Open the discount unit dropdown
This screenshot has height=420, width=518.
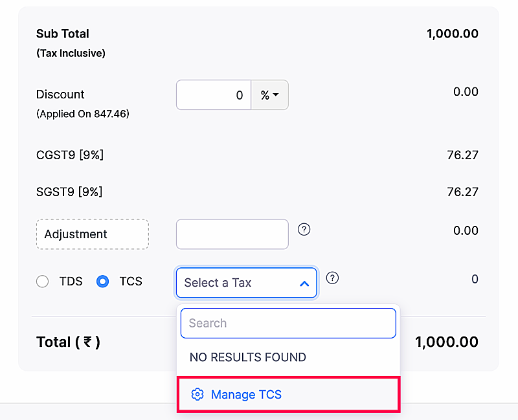point(269,94)
